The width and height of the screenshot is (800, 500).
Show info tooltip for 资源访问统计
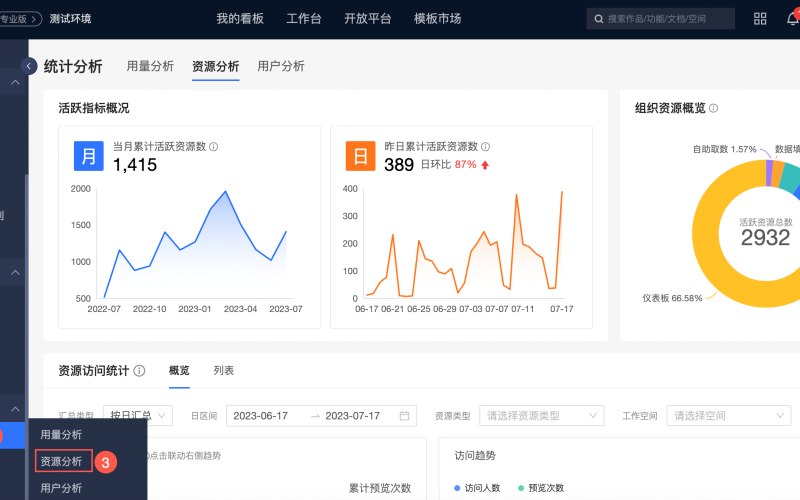139,371
